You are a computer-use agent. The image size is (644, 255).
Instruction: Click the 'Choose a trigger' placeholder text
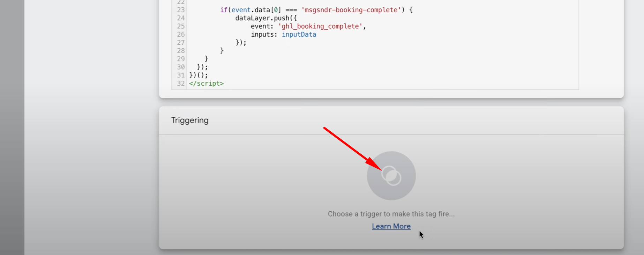pyautogui.click(x=391, y=214)
